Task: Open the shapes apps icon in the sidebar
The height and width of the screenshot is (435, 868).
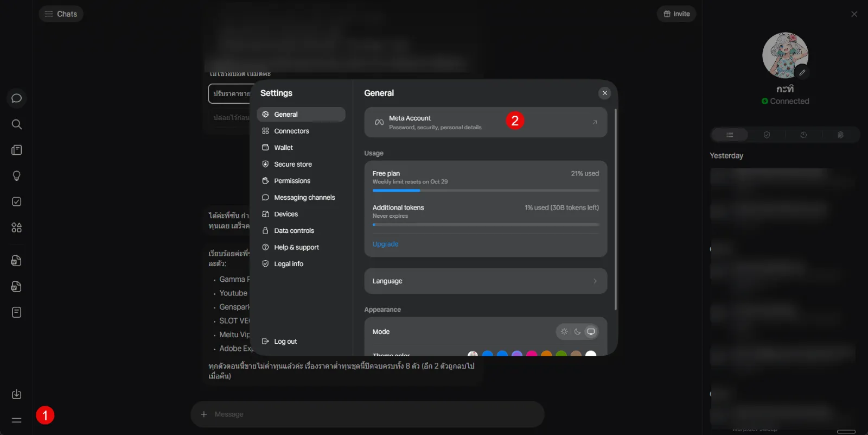Action: (16, 228)
